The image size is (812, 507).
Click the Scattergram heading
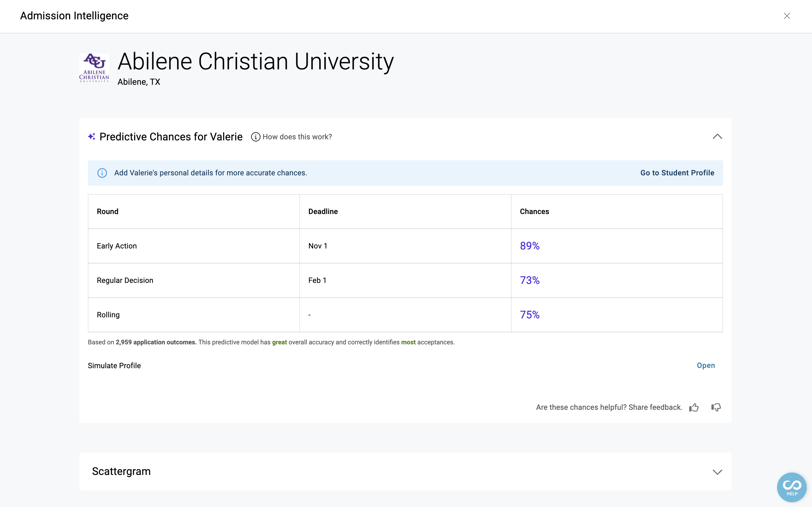tap(121, 472)
